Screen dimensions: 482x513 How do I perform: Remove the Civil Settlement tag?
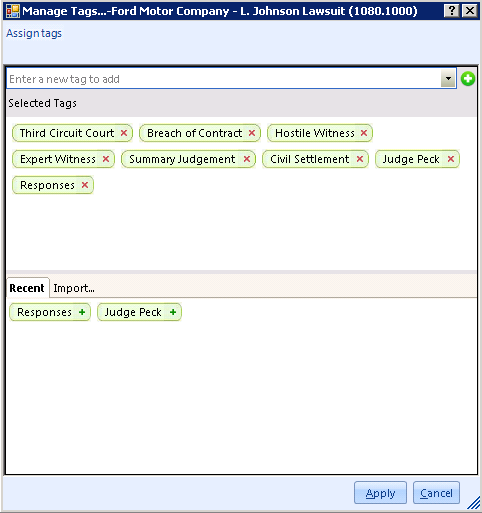(x=360, y=159)
